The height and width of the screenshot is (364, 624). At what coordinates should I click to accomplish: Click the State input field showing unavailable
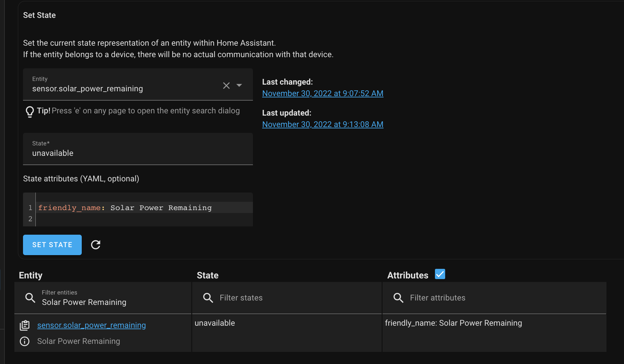[138, 149]
